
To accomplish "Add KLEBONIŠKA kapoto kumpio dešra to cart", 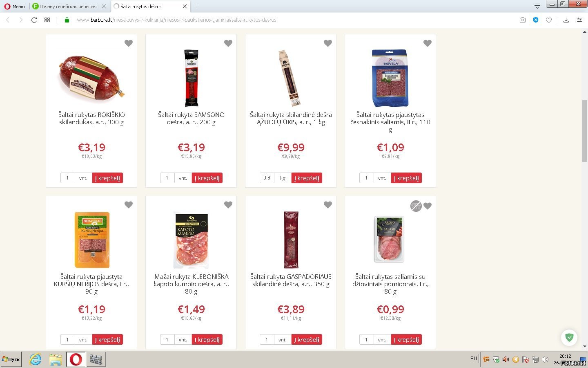I will (x=207, y=339).
